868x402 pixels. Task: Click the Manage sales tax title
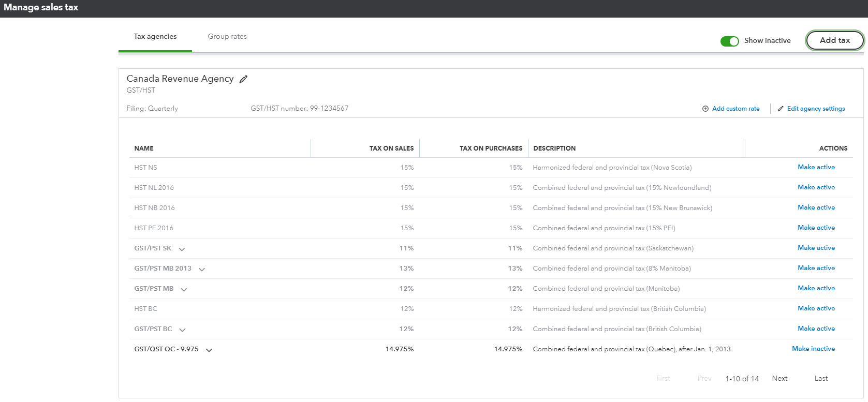tap(41, 7)
